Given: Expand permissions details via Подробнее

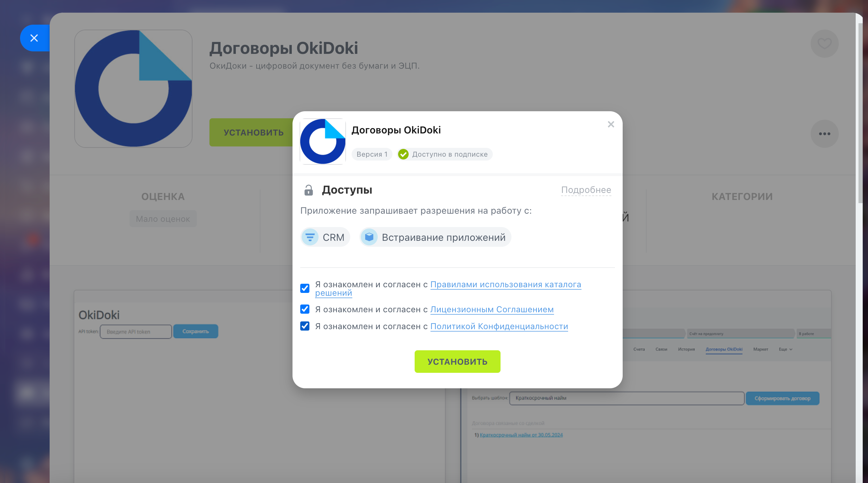Looking at the screenshot, I should [586, 190].
